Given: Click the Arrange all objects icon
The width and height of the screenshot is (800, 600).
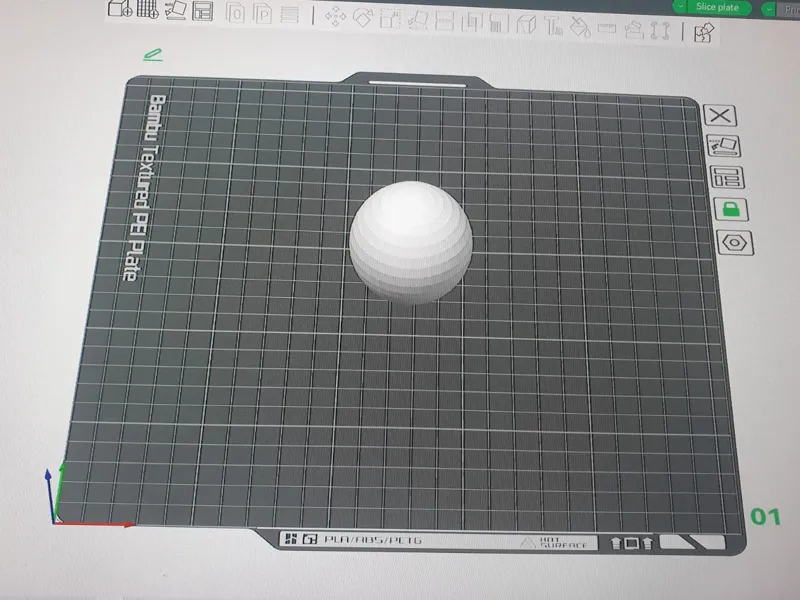Looking at the screenshot, I should [202, 11].
